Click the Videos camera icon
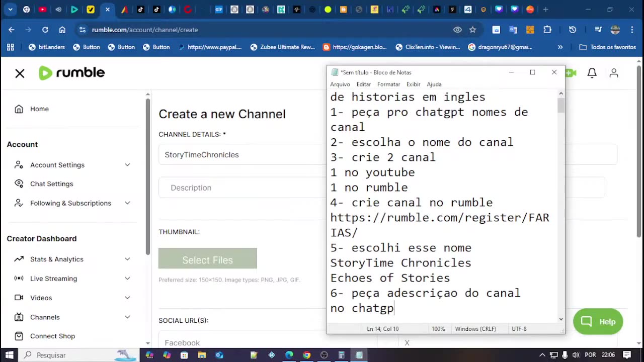This screenshot has width=644, height=362. (x=19, y=298)
